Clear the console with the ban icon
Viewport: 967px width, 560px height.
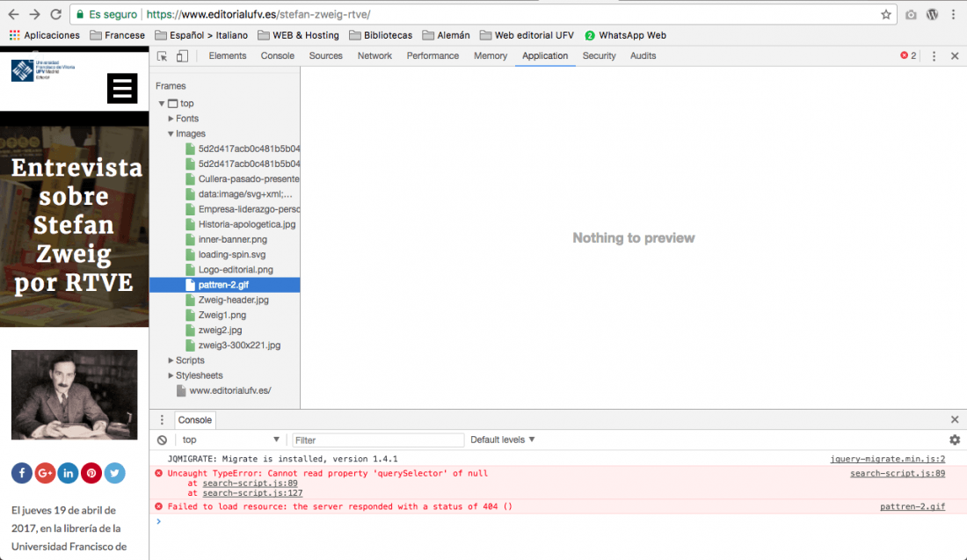point(163,440)
